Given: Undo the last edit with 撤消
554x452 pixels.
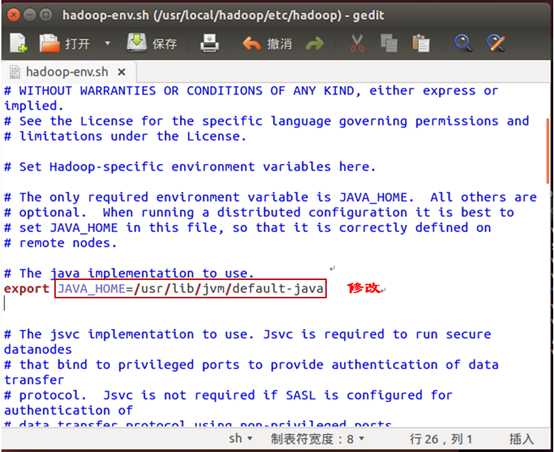Looking at the screenshot, I should 267,44.
